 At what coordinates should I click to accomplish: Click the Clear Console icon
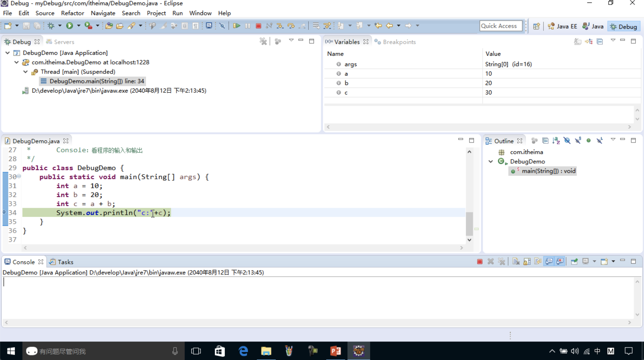pos(516,262)
